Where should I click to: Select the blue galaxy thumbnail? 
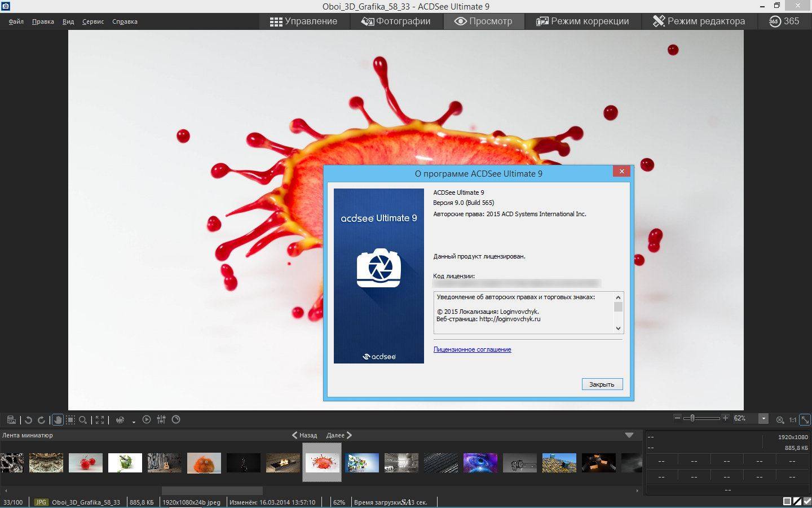(x=480, y=462)
